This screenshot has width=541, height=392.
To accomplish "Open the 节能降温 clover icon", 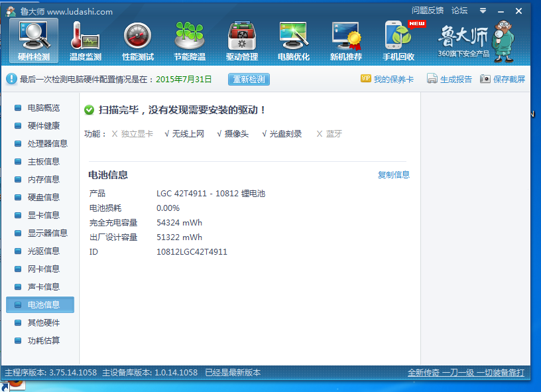I will coord(190,40).
